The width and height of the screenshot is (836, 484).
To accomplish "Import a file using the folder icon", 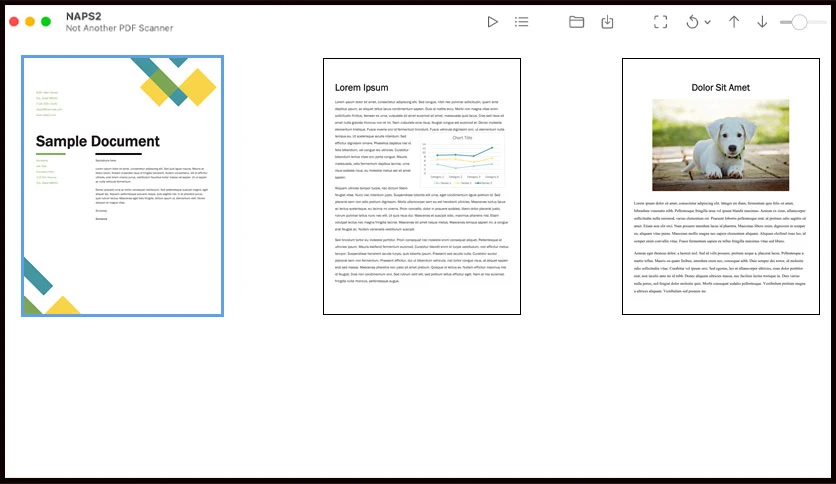I will tap(576, 22).
